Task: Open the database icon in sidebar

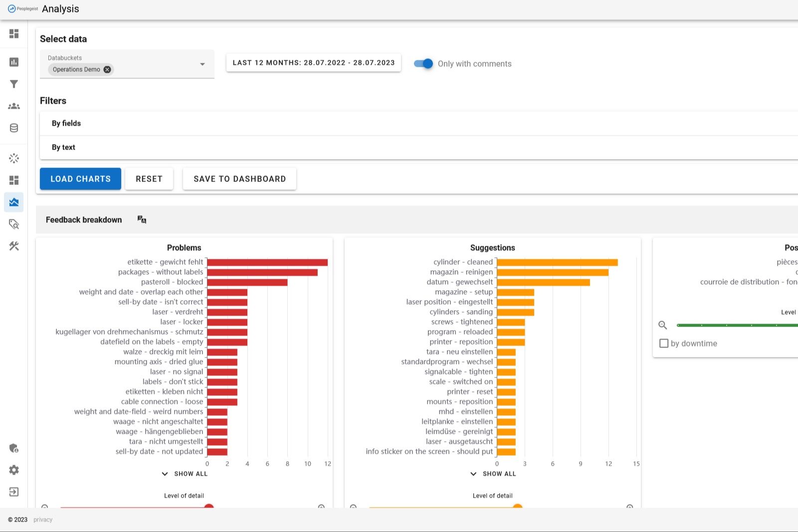Action: [x=14, y=128]
